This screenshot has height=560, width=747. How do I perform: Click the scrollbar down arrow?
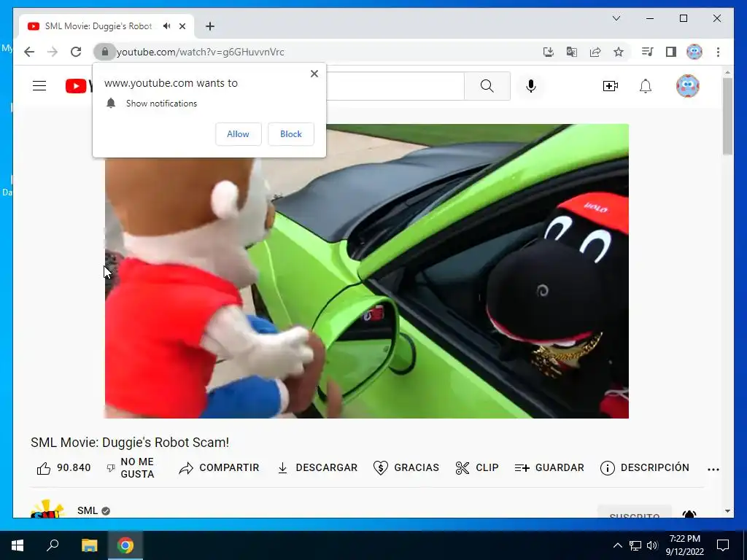click(727, 511)
